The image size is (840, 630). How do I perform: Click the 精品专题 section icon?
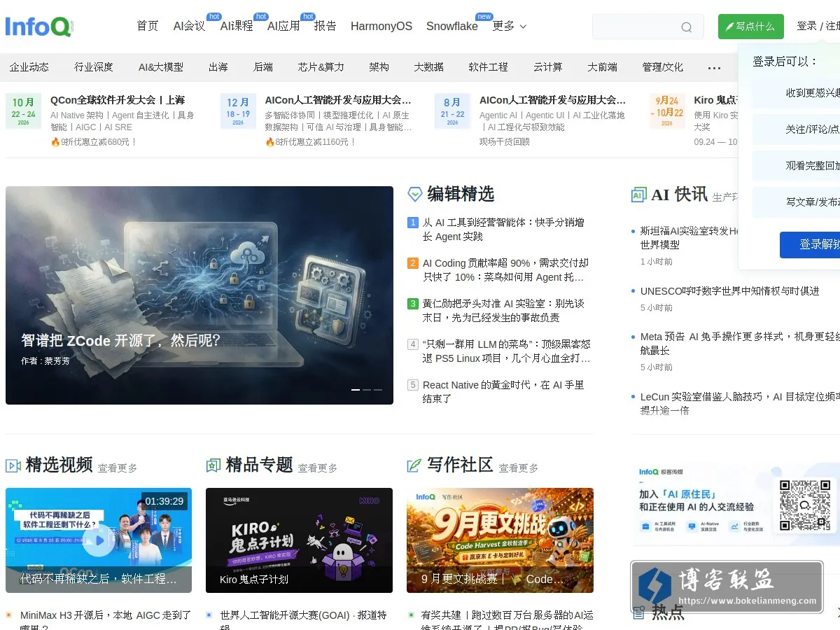coord(213,465)
